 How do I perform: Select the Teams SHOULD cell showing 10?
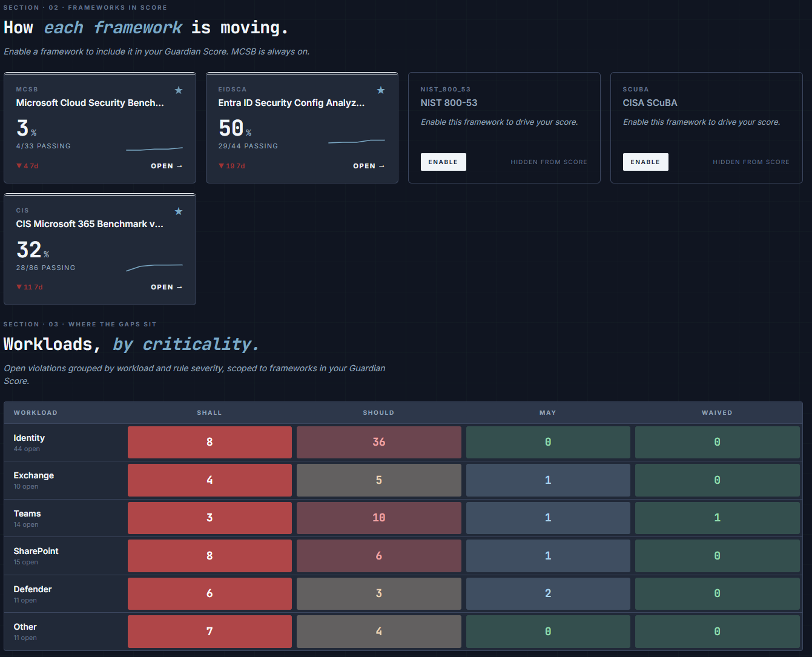coord(379,518)
